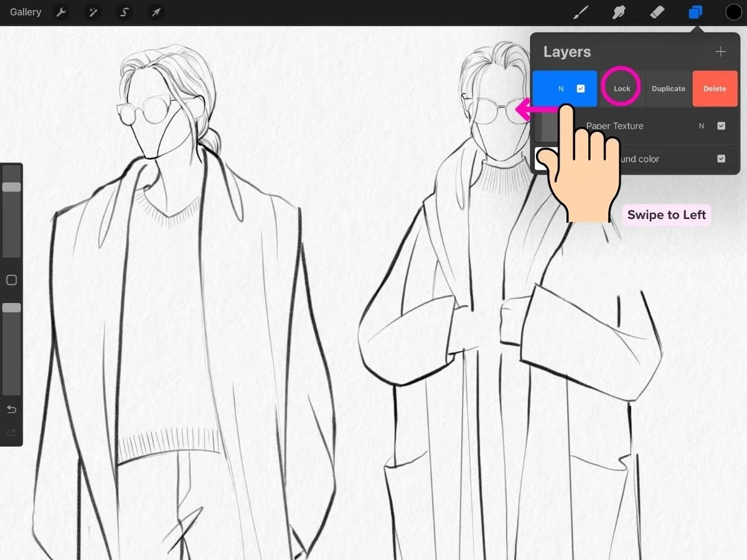
Task: Lock the selected layer
Action: coord(622,89)
